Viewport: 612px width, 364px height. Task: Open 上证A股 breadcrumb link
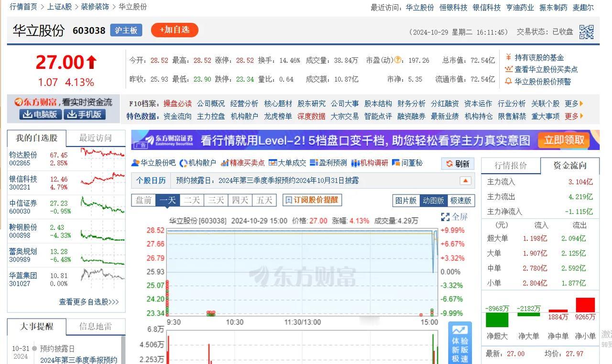coord(59,7)
